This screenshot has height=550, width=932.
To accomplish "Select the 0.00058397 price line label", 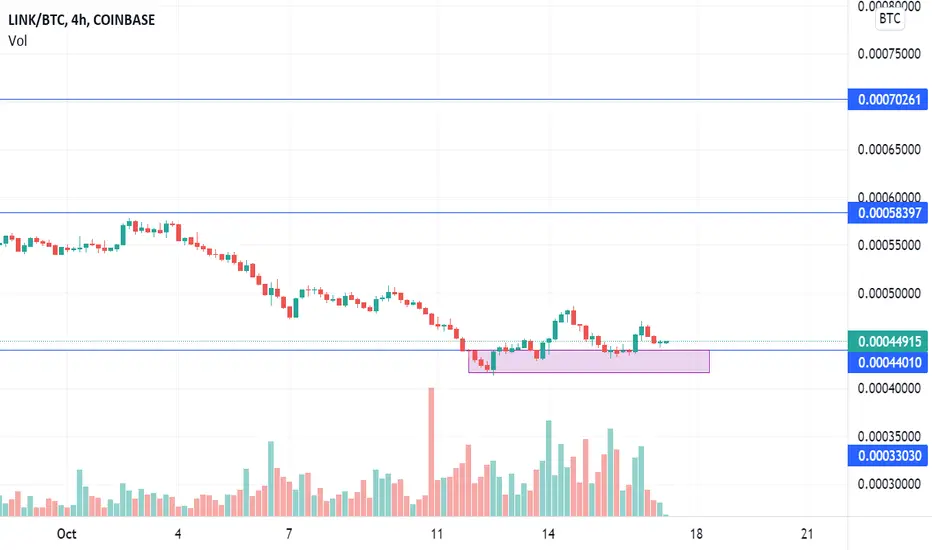I will pos(888,213).
